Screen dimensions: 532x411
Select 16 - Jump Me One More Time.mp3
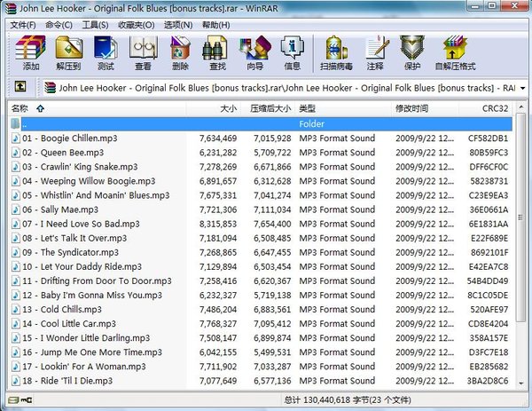click(x=92, y=352)
